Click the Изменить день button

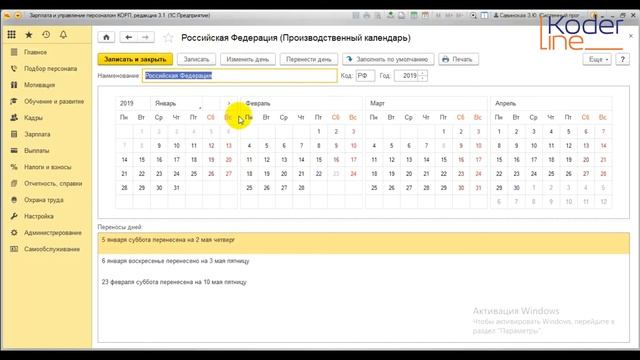tap(248, 59)
